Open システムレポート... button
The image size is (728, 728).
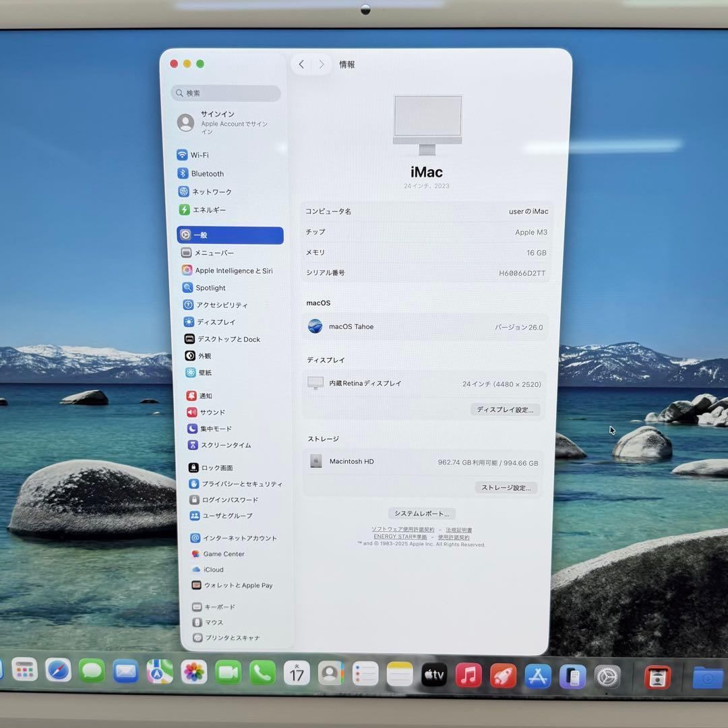click(421, 513)
